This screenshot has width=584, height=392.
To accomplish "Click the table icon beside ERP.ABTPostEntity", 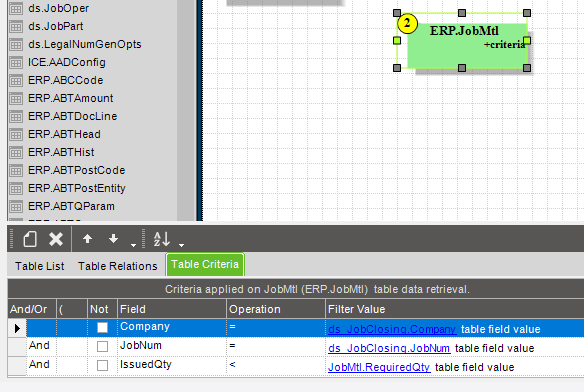I will tap(16, 189).
